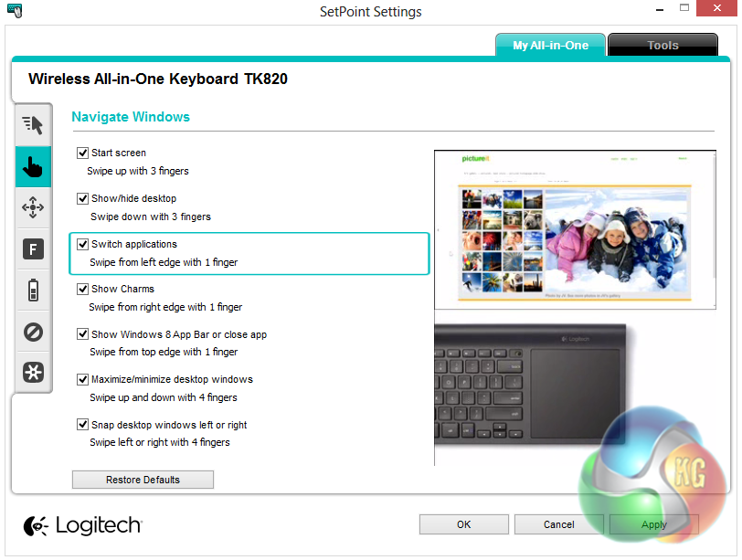Click 'Swipe from right edge with 1 finger'

click(165, 308)
